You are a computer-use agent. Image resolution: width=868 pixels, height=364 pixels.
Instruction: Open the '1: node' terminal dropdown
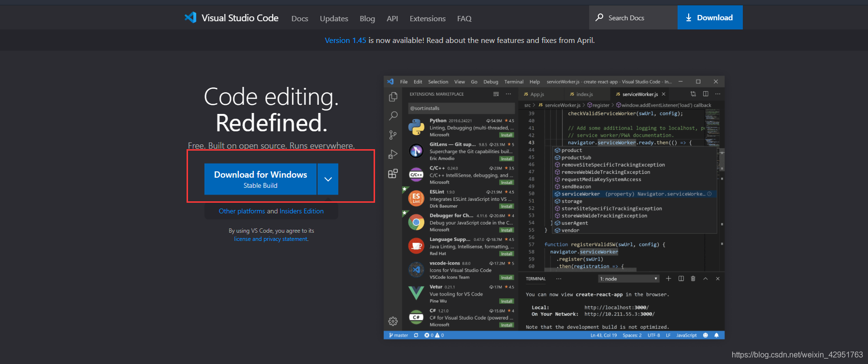tap(629, 279)
